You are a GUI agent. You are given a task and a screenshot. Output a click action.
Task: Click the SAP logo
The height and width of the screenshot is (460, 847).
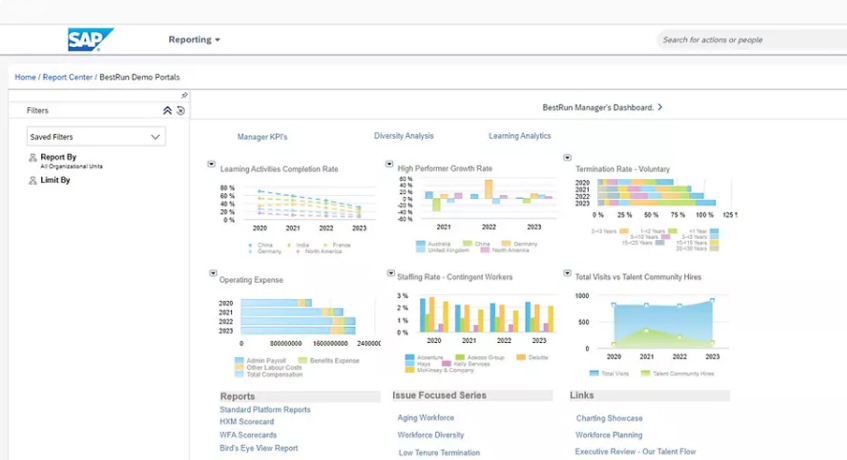tap(89, 39)
